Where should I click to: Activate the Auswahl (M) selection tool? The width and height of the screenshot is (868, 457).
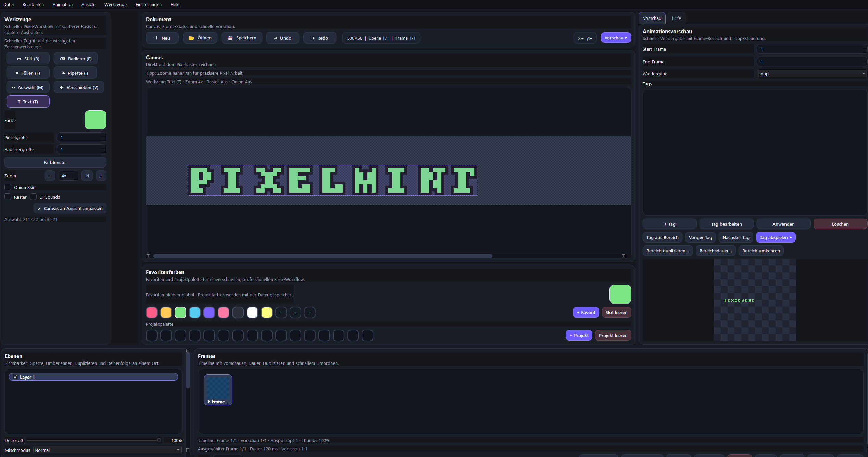pyautogui.click(x=28, y=87)
